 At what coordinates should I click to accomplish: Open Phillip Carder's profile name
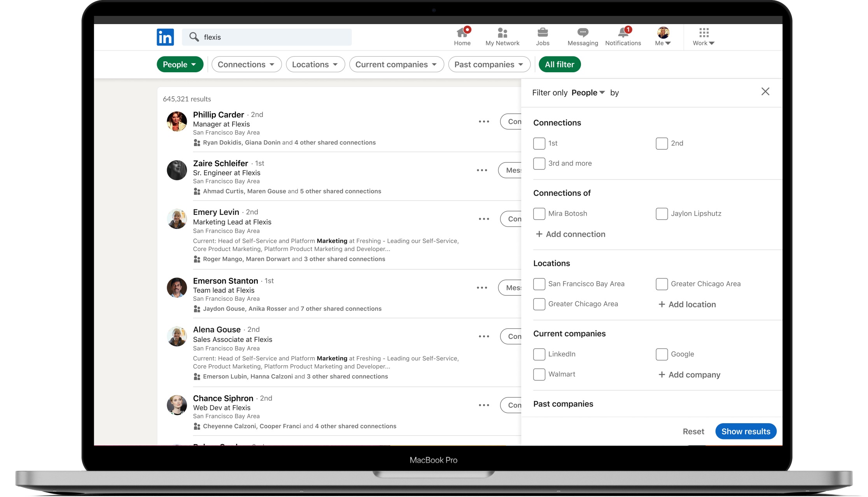click(x=219, y=115)
